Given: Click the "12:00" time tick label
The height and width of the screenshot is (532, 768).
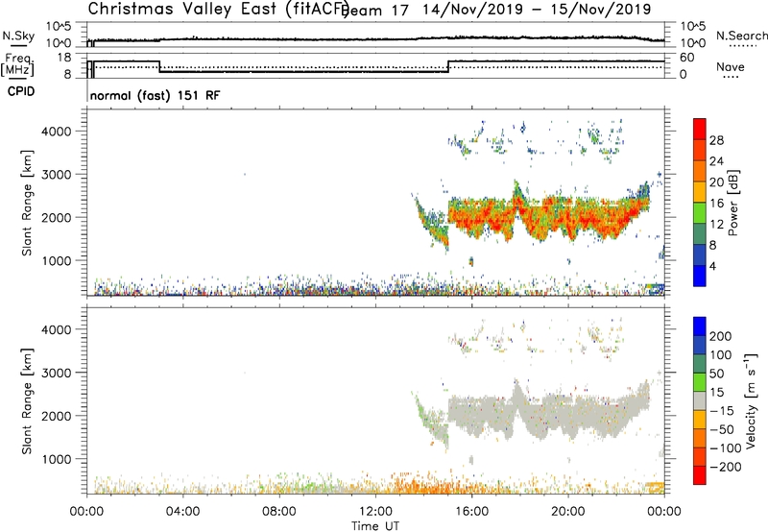Looking at the screenshot, I should click(x=375, y=512).
